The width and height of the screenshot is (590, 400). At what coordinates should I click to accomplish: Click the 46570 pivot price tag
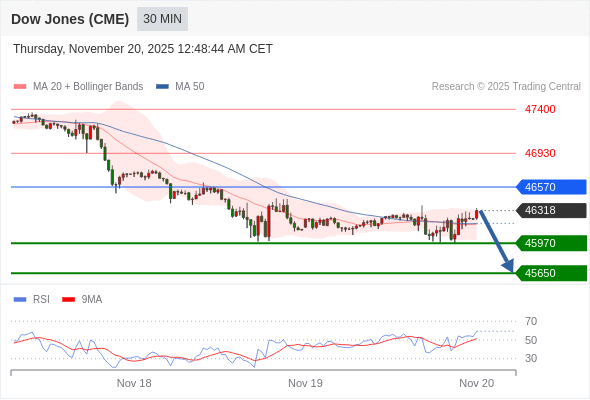click(x=551, y=187)
